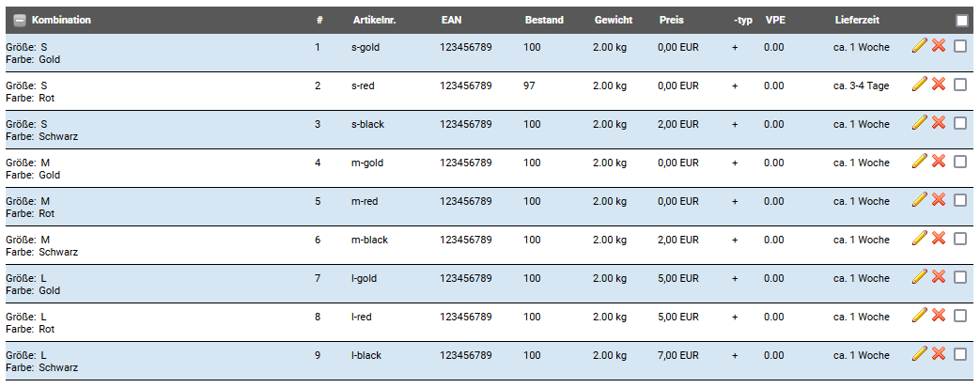Edit the m-red combination entry
Image resolution: width=980 pixels, height=388 pixels.
coord(919,200)
